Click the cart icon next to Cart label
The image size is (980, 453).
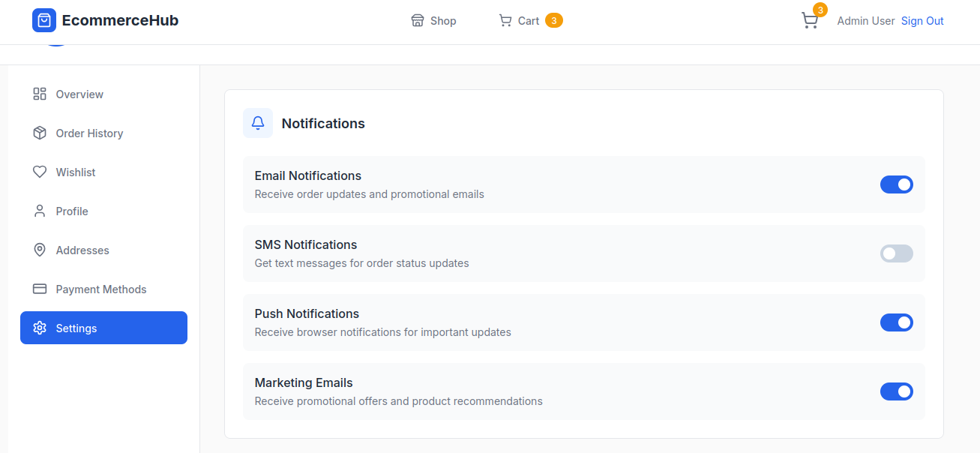(505, 20)
